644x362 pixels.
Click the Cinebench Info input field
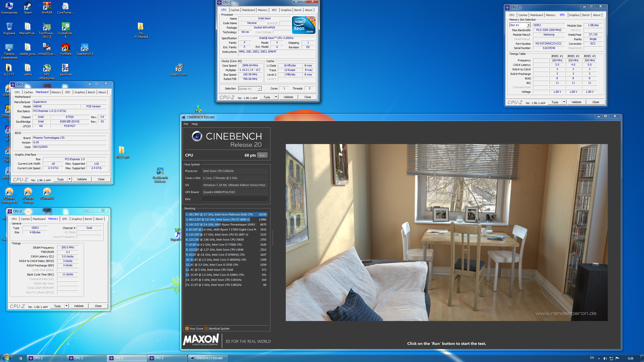pyautogui.click(x=235, y=199)
